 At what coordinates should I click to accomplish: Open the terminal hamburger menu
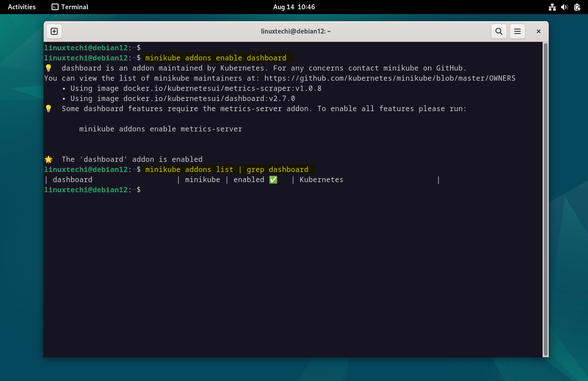click(x=517, y=31)
